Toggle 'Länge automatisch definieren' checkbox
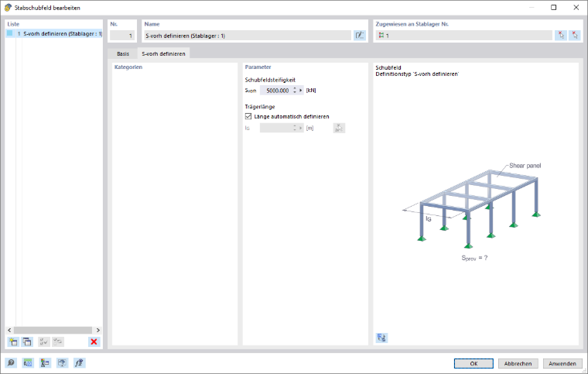588x374 pixels. [248, 116]
